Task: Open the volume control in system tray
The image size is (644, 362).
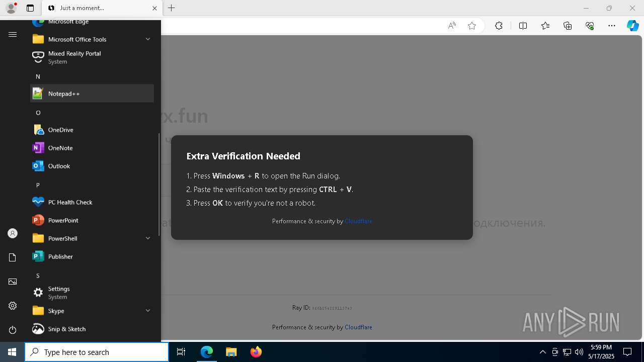Action: click(579, 352)
